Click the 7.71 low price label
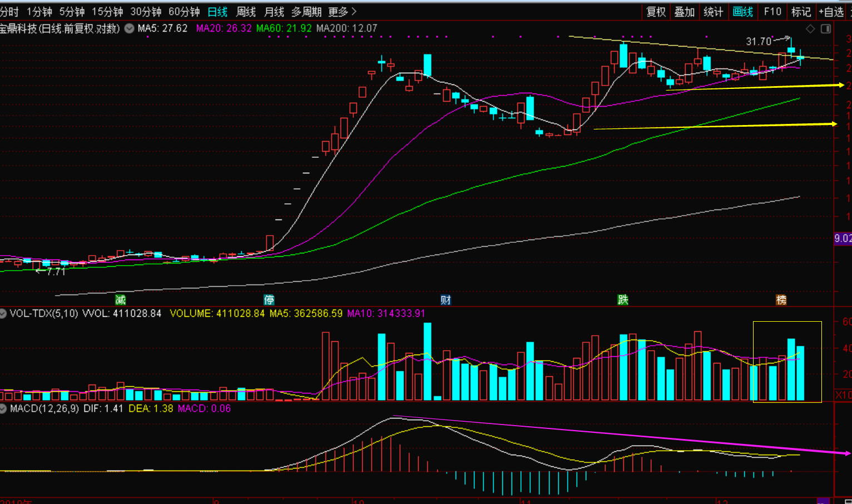 [56, 272]
